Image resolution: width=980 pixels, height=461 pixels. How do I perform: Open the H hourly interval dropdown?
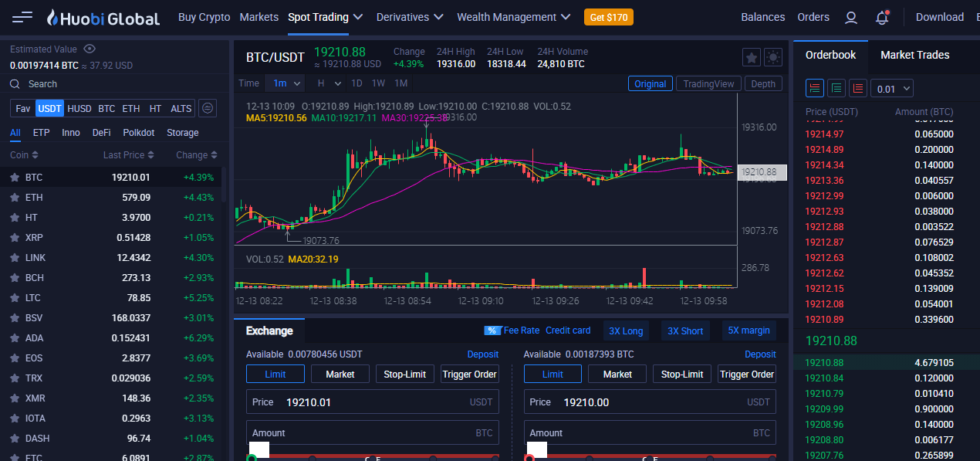(x=327, y=83)
